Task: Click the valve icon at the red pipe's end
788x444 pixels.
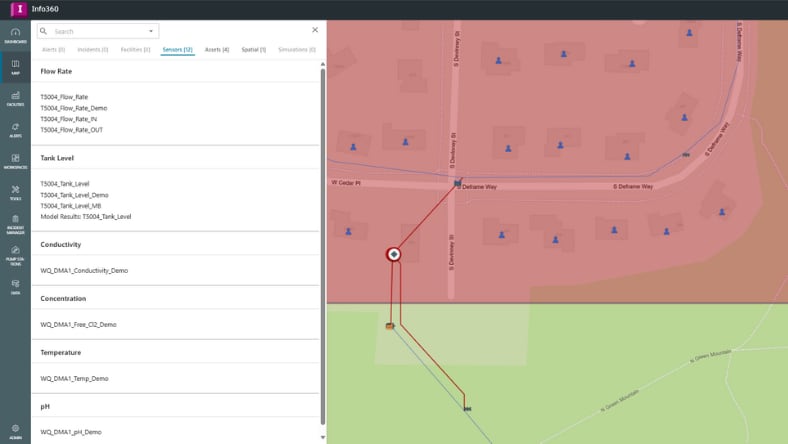Action: (x=467, y=409)
